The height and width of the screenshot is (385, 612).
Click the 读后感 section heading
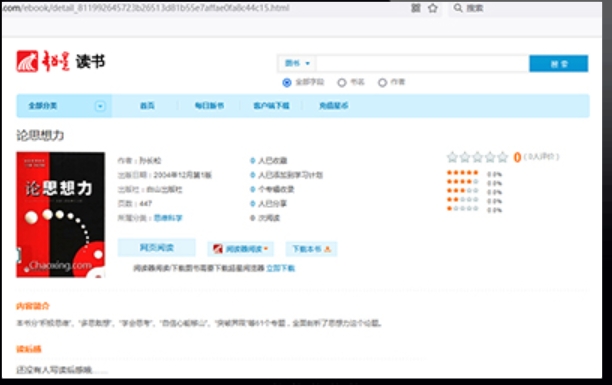(28, 349)
